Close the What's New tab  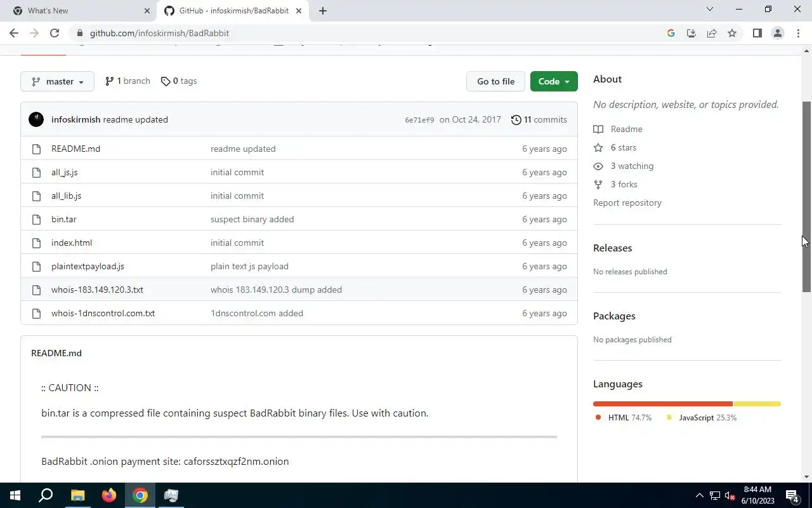pos(147,11)
